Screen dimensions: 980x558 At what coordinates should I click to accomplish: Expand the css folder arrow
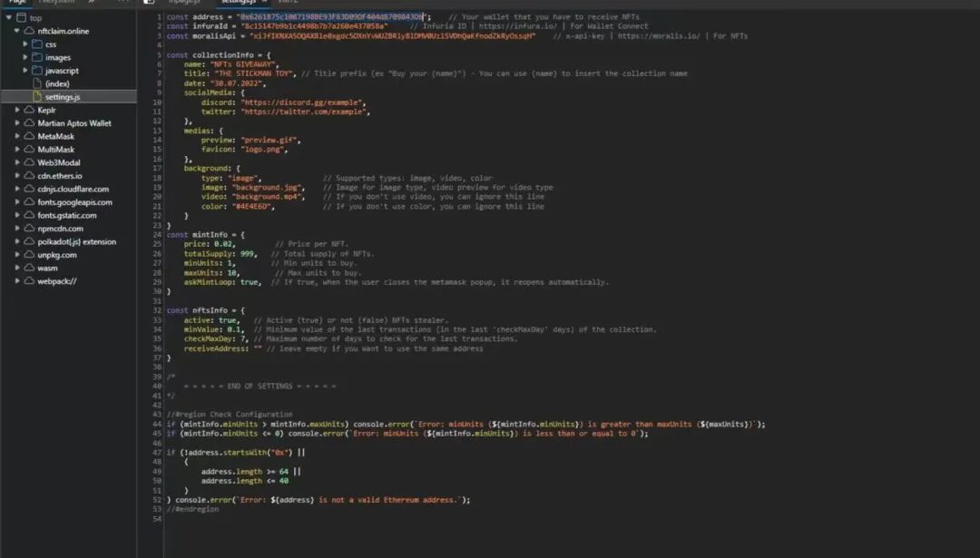click(x=25, y=44)
